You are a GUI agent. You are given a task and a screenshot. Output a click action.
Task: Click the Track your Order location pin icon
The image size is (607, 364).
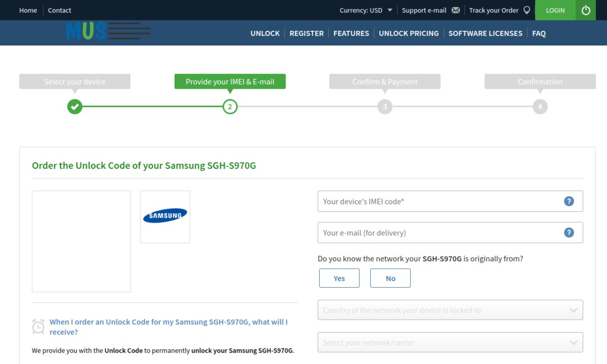pos(527,10)
